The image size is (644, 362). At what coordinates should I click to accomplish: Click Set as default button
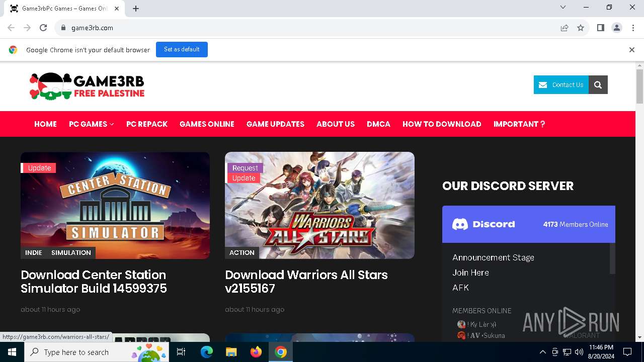[x=182, y=49]
